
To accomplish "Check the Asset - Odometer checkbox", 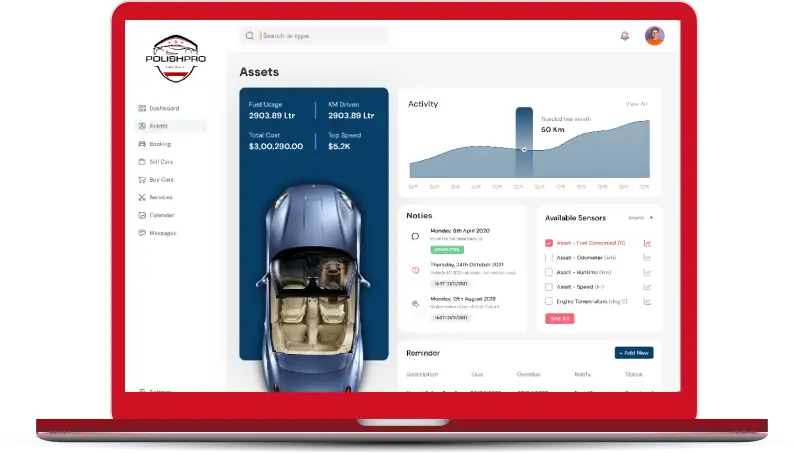I will point(549,257).
